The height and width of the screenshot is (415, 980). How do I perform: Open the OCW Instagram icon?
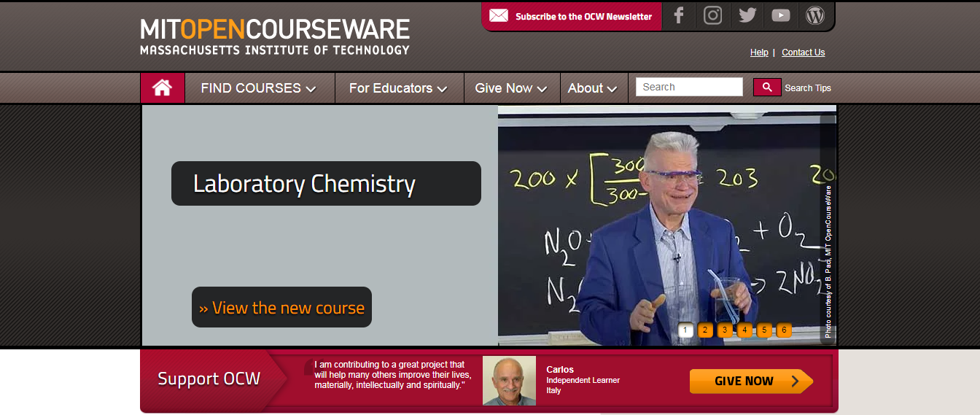pos(712,15)
